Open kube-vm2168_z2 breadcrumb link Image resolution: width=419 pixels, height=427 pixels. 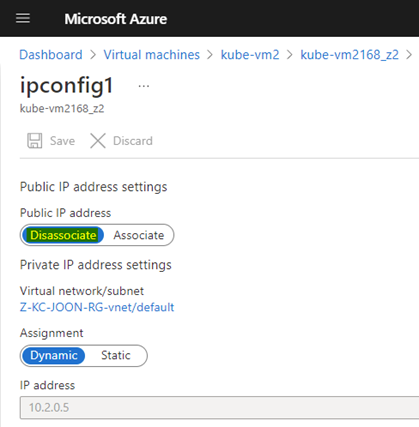coord(349,55)
